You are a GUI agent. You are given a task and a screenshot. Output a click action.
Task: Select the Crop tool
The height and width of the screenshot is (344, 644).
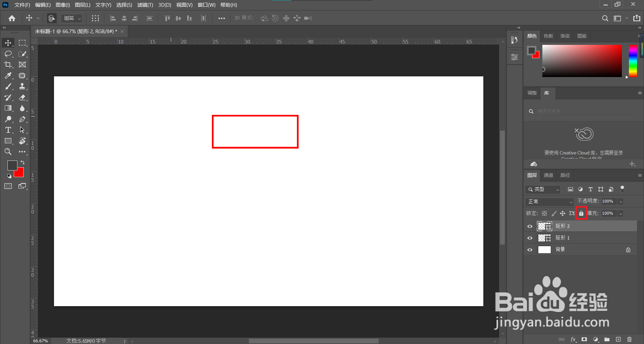tap(8, 65)
